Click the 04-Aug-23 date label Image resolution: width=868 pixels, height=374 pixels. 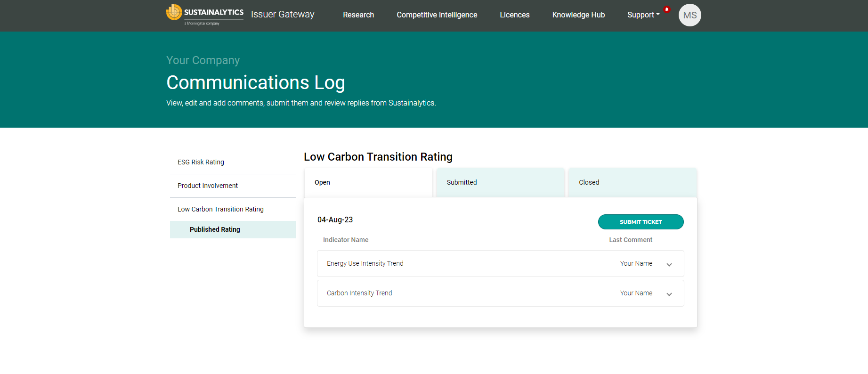click(x=335, y=220)
